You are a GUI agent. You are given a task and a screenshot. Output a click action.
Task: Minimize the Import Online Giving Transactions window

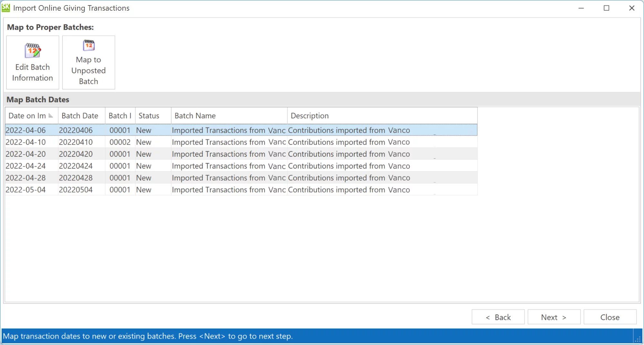pyautogui.click(x=581, y=8)
